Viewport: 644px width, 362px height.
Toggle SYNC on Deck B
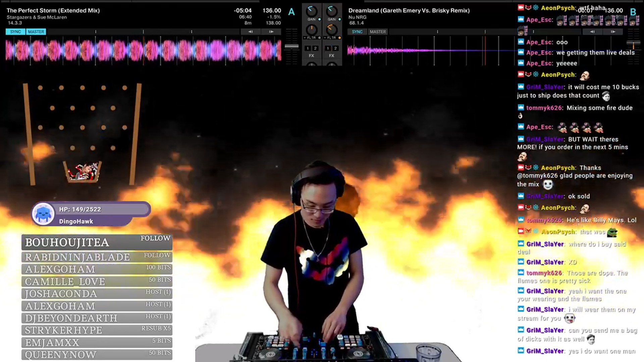(x=357, y=32)
